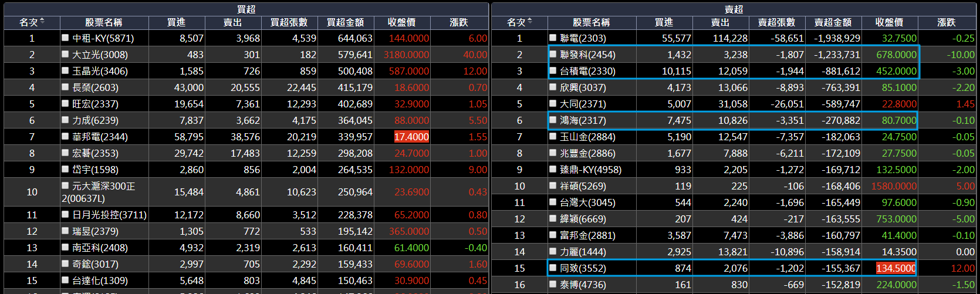Click the 南亞科(2408) stock name
This screenshot has height=294, width=980.
tap(99, 248)
